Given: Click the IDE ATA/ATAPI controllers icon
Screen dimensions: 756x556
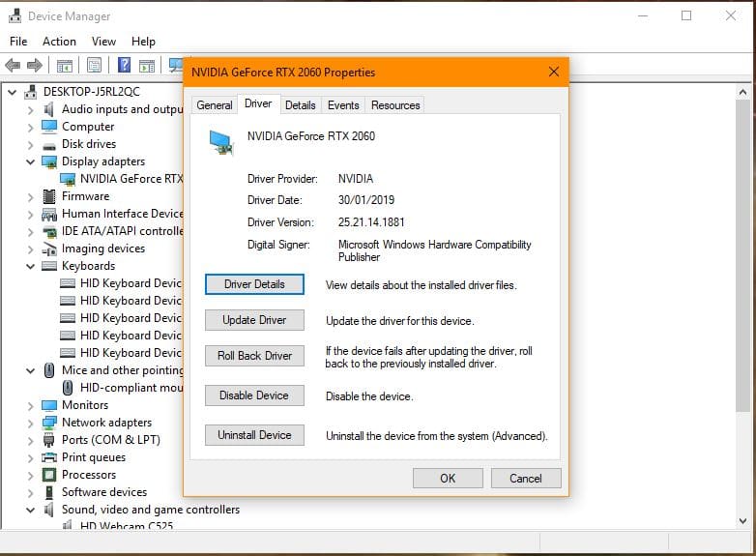Looking at the screenshot, I should 49,232.
